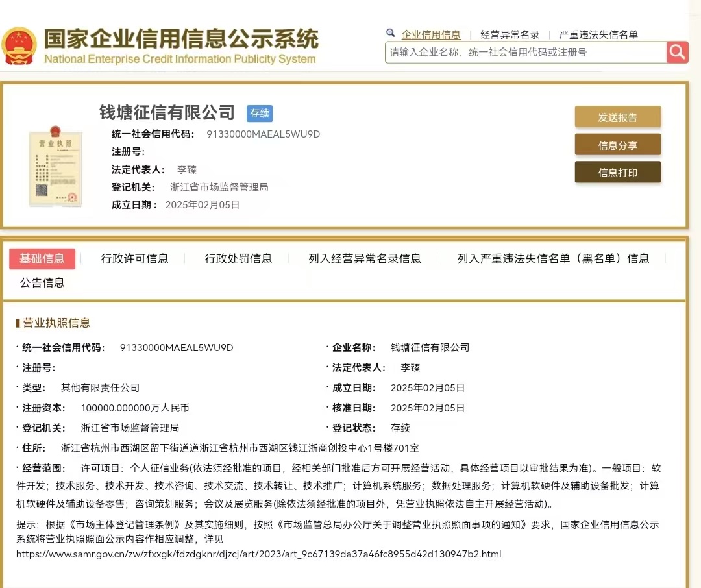The height and width of the screenshot is (588, 701).
Task: Click the small magnifier icon beside 企业信用信息
Action: tap(390, 32)
